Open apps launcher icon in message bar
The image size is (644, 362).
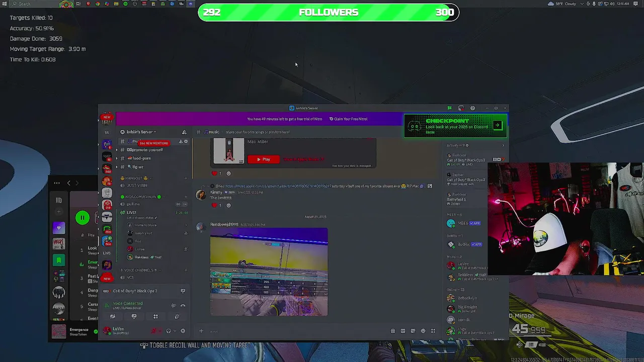click(x=433, y=331)
